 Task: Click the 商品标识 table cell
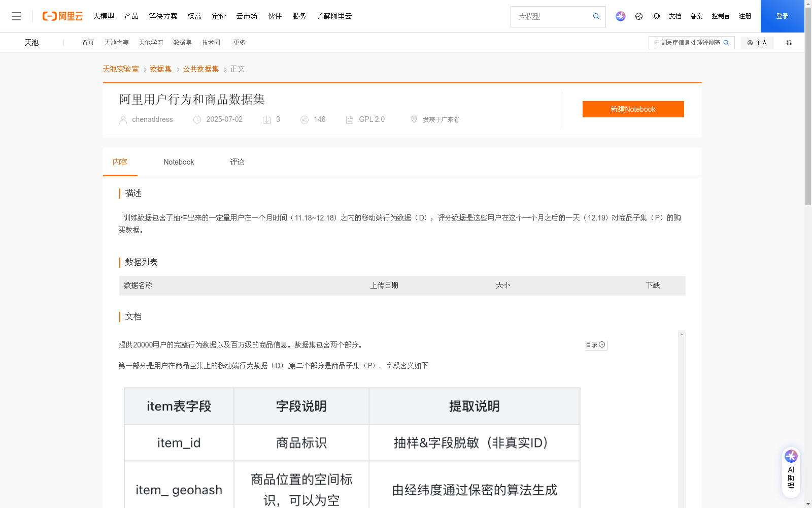coord(301,443)
